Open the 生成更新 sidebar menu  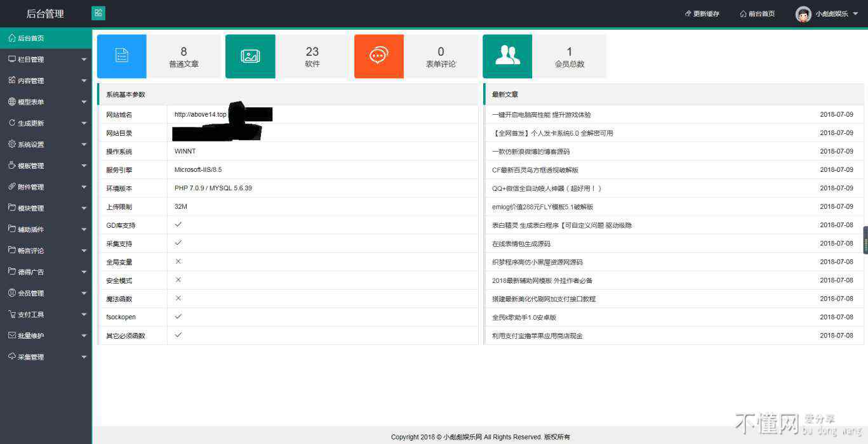(x=30, y=123)
